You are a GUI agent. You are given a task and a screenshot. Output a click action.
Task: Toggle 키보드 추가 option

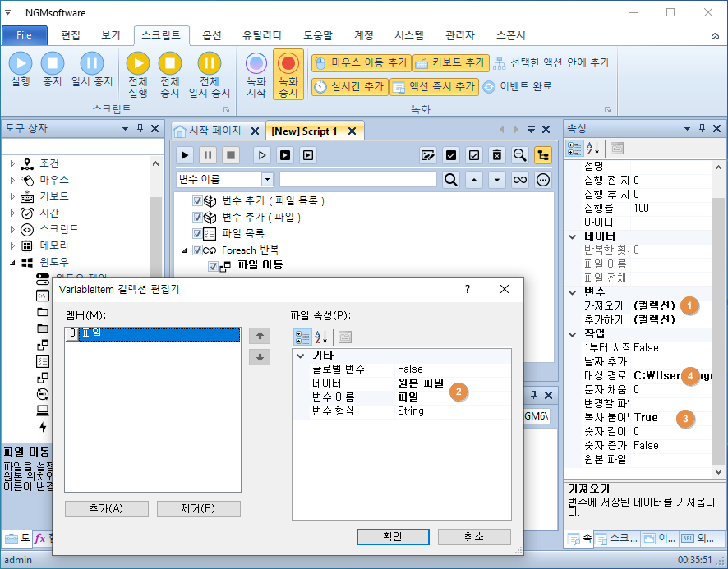click(451, 62)
